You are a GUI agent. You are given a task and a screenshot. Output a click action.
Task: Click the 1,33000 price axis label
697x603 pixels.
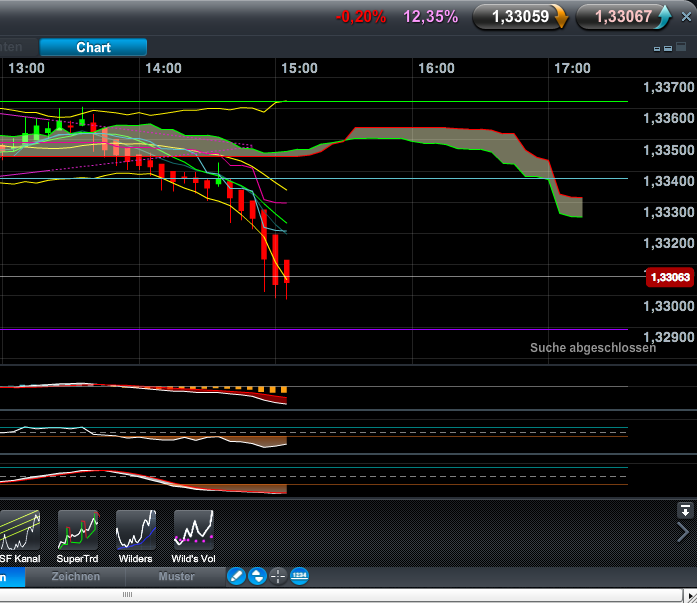669,306
